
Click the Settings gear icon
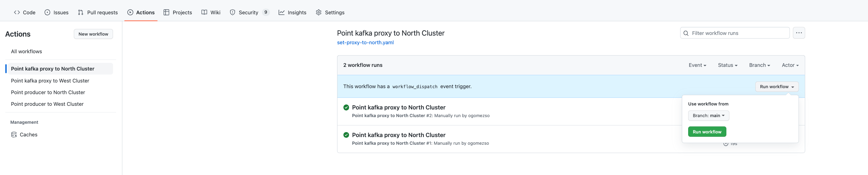(x=319, y=12)
